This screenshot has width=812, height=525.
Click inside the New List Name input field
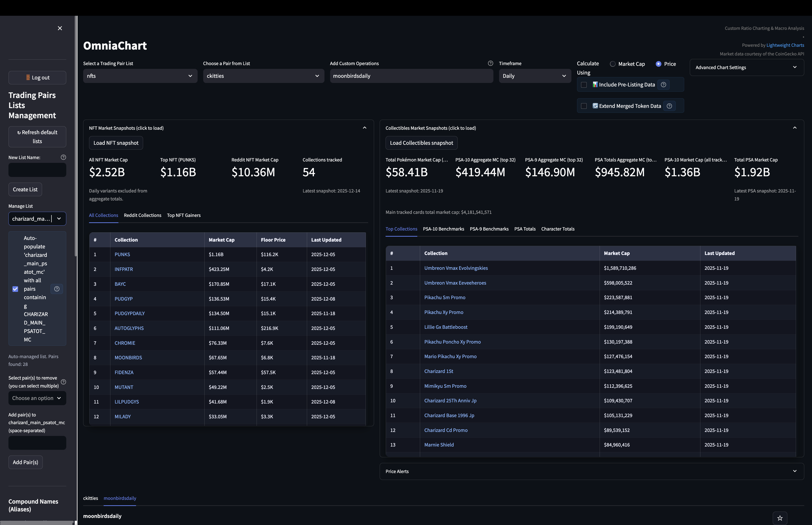click(x=37, y=170)
